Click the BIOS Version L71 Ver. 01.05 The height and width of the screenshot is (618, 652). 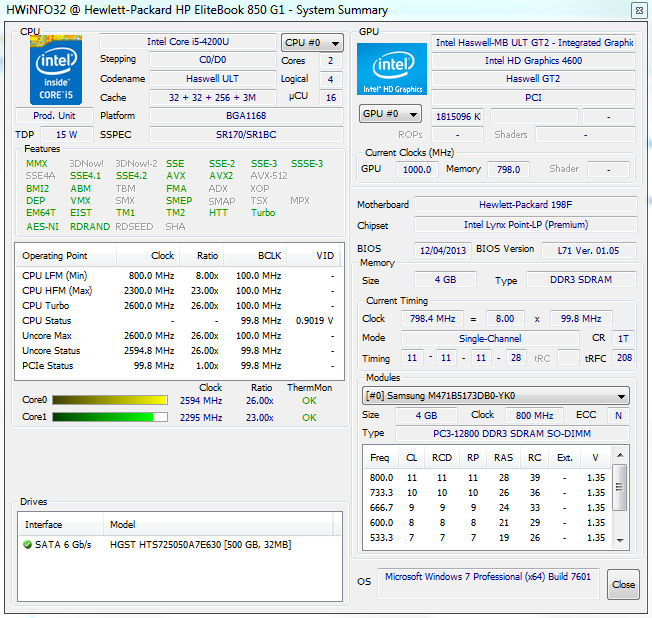pyautogui.click(x=588, y=251)
